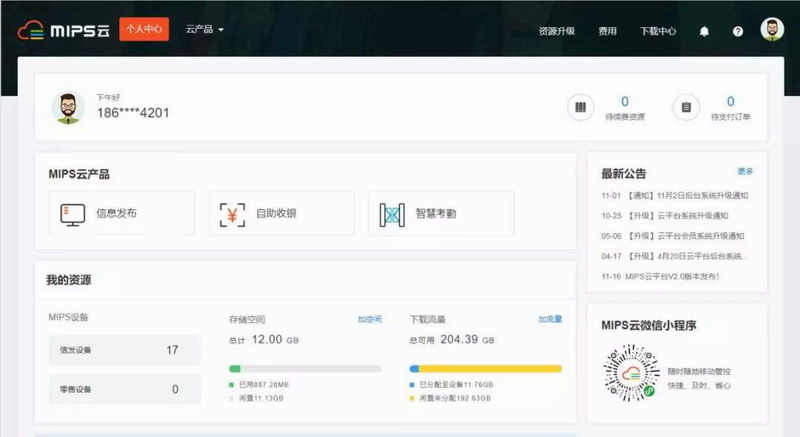Click the 加流量 link
Screen dimensions: 800x437
coord(550,319)
